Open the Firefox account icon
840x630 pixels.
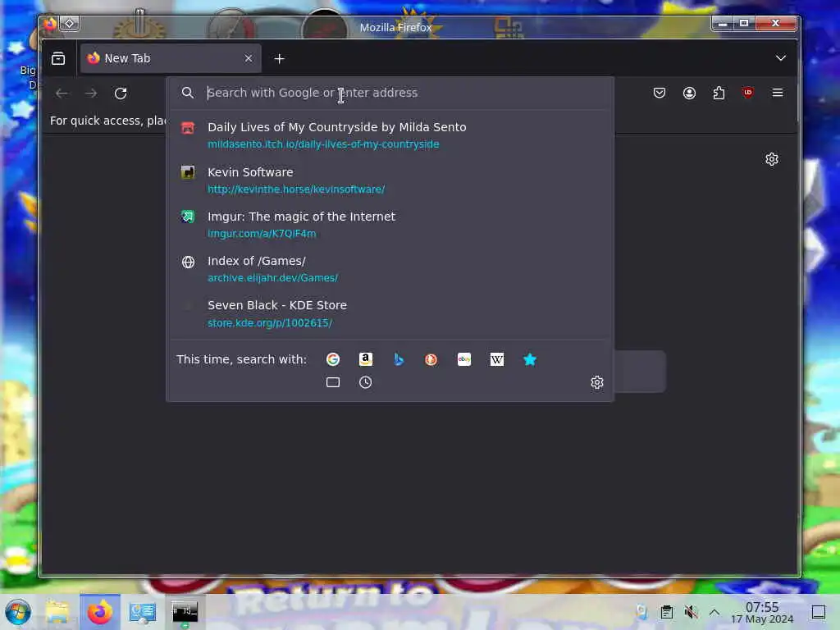click(689, 93)
